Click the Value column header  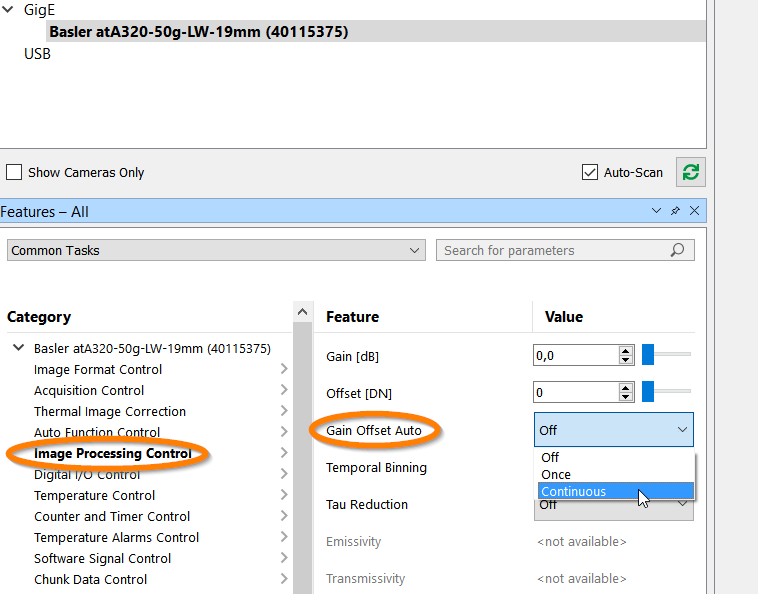point(564,317)
